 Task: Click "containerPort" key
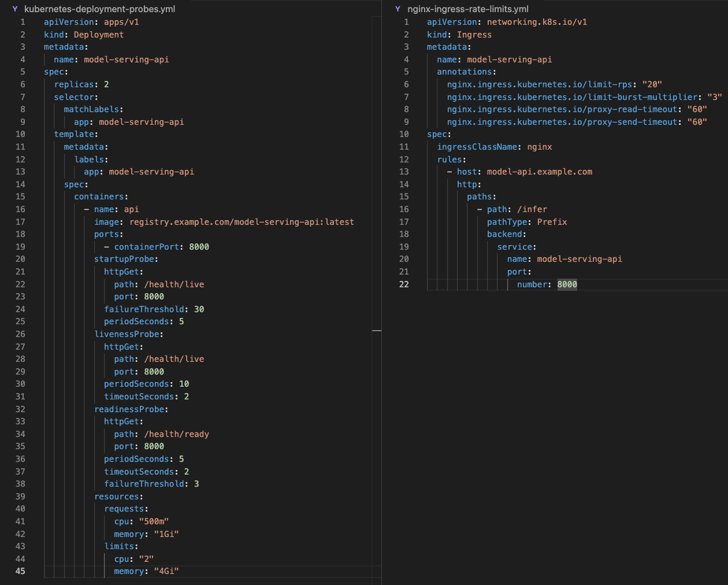pos(147,247)
